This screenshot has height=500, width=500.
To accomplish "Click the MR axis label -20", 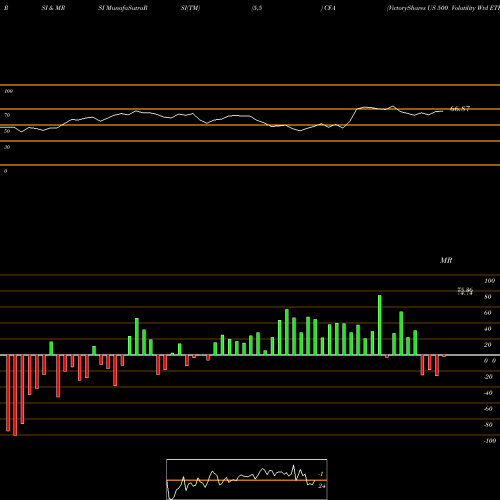I will point(488,377).
